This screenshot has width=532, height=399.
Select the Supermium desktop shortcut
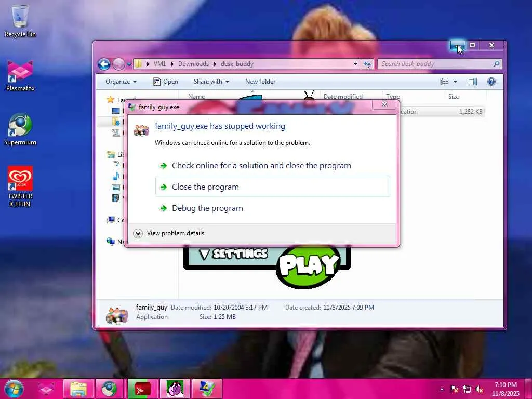coord(20,129)
